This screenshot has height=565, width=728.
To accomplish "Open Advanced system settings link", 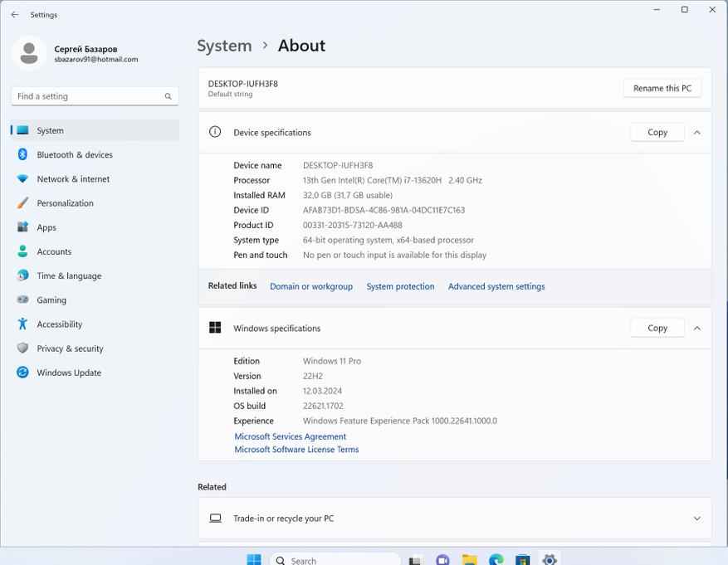I will click(x=496, y=286).
